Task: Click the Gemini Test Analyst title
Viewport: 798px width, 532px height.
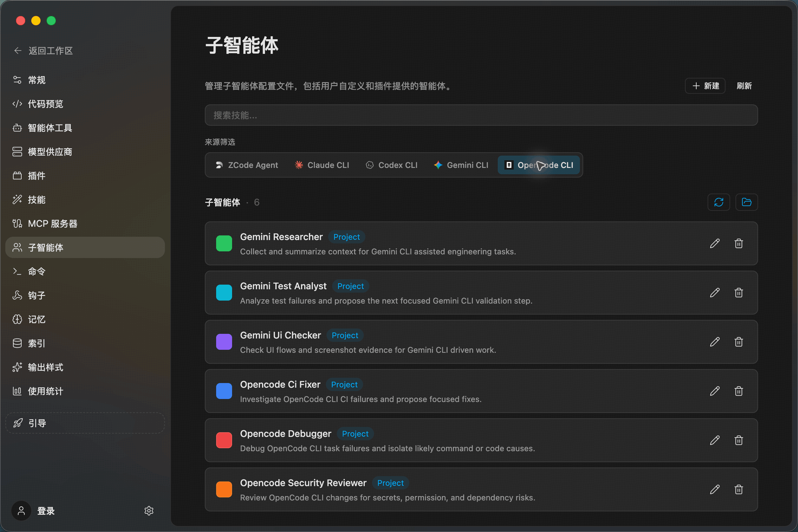Action: coord(283,286)
